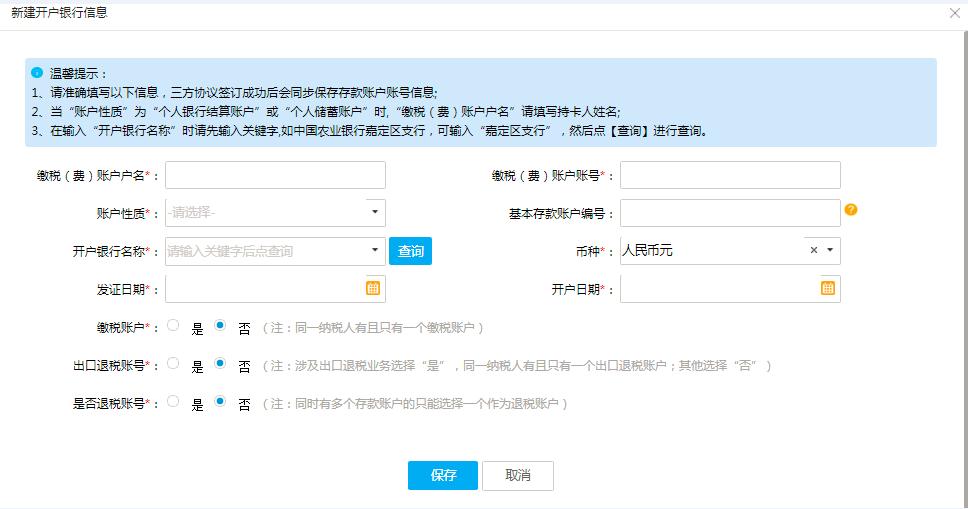Click the note starting 涉及出口退税业务选择
The height and width of the screenshot is (509, 968).
click(517, 366)
